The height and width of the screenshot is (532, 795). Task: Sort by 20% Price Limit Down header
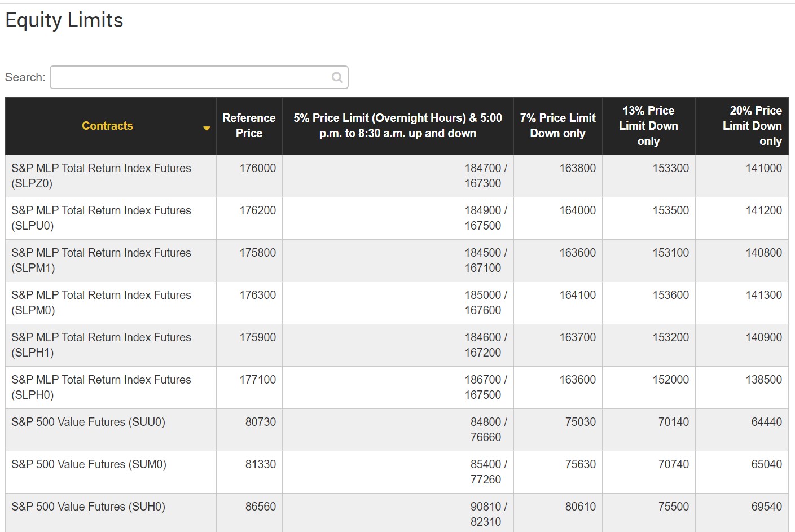(741, 126)
